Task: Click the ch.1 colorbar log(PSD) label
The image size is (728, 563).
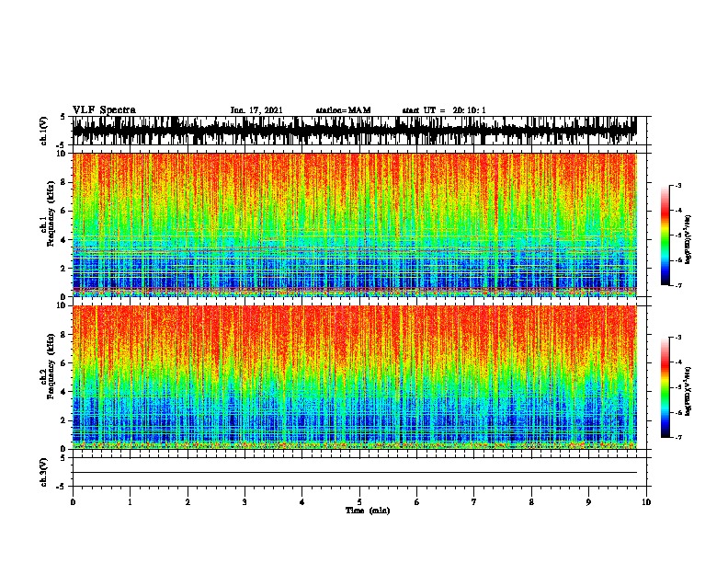Action: point(688,239)
